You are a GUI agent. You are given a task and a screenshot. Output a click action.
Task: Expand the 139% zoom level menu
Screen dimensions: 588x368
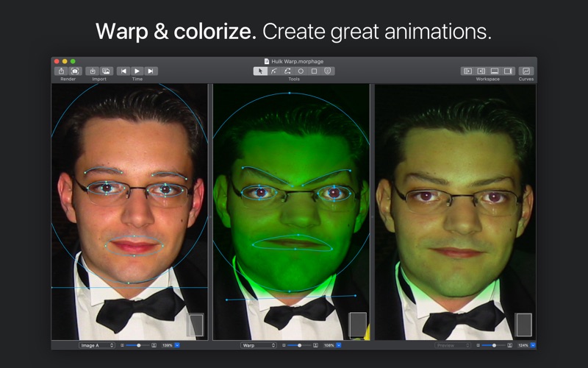point(177,344)
